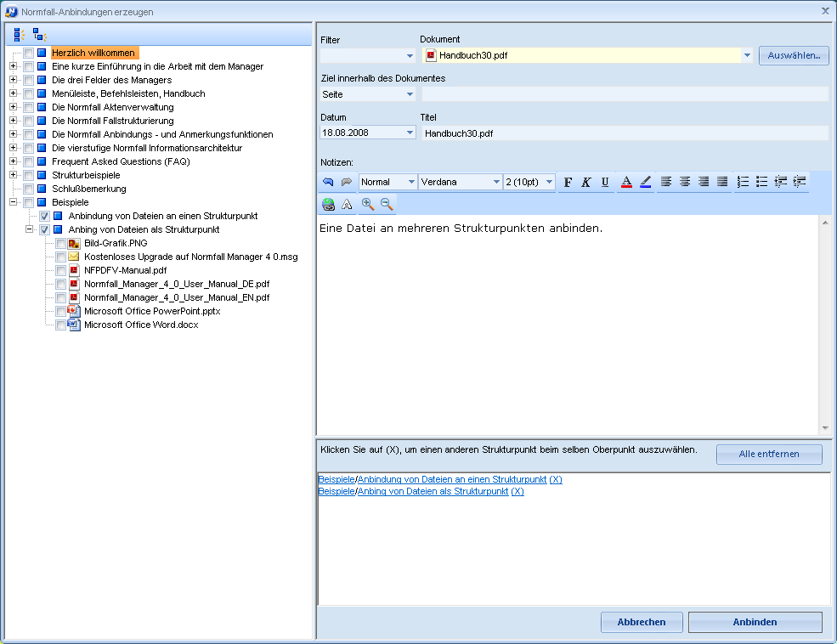Apply underline formatting in notes editor

click(x=605, y=182)
